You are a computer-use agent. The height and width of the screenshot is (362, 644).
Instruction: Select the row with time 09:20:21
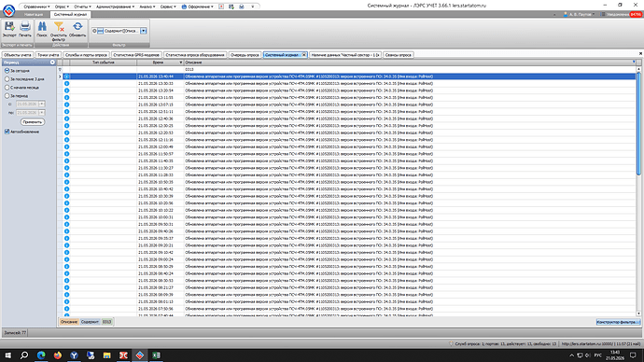pos(349,245)
